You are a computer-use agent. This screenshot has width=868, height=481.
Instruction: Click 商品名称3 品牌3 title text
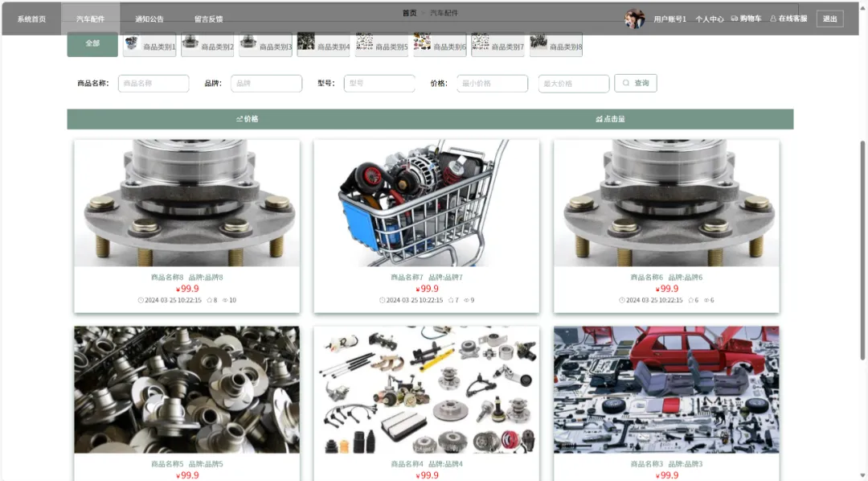(x=666, y=464)
